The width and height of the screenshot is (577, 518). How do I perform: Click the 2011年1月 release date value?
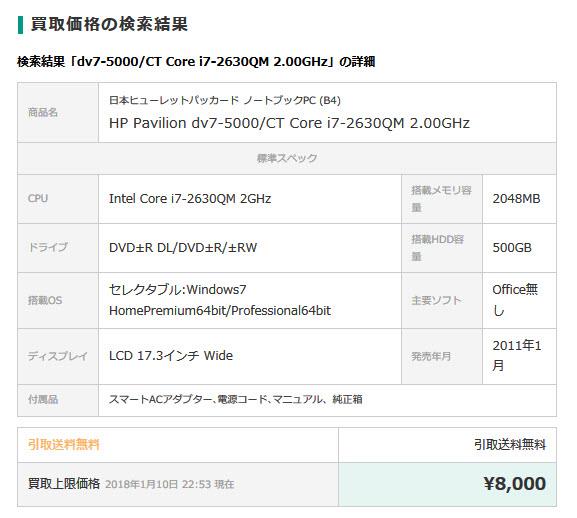point(517,356)
